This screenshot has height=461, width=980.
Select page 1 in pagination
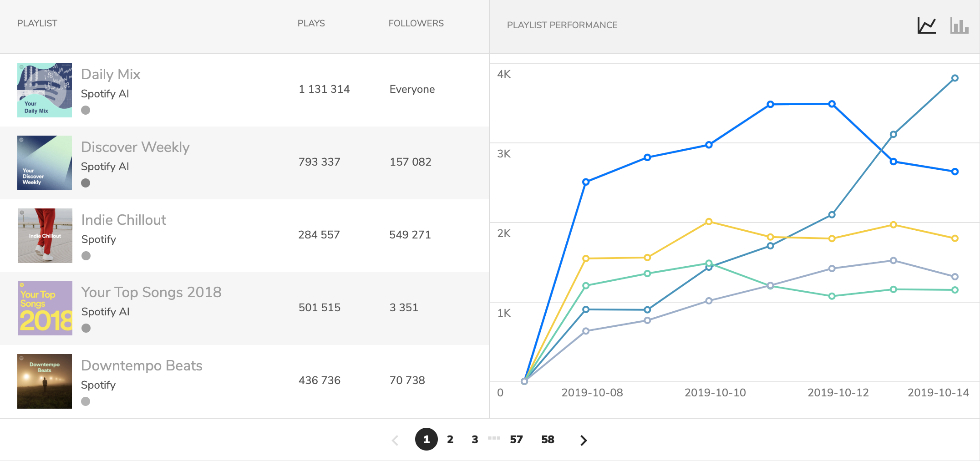[427, 439]
